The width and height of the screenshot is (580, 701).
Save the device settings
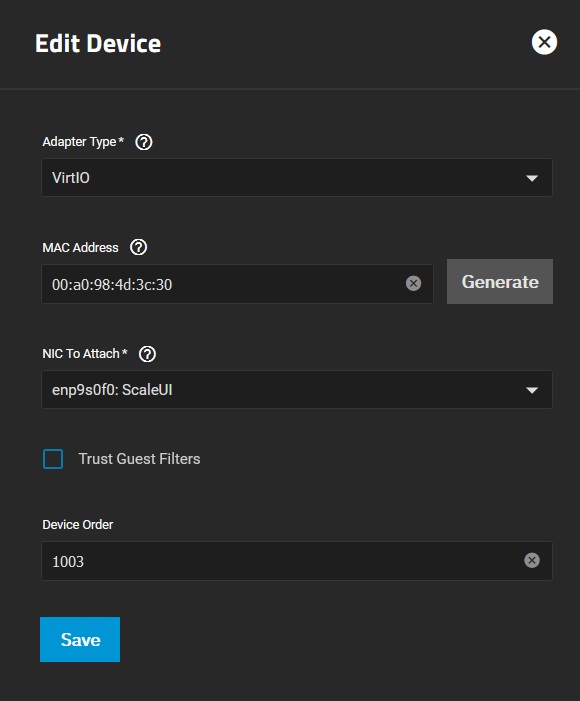pyautogui.click(x=80, y=639)
